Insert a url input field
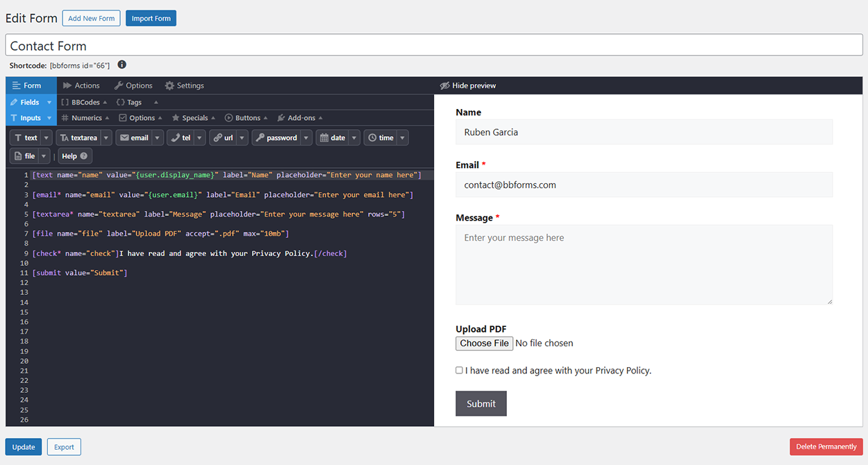This screenshot has height=465, width=868. tap(223, 138)
